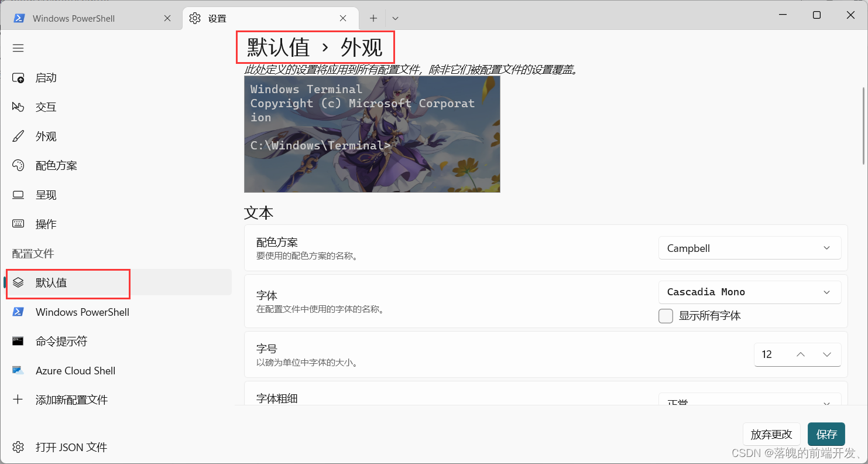The width and height of the screenshot is (868, 464).
Task: Open the 配色方案 Campbell dropdown
Action: tap(750, 248)
